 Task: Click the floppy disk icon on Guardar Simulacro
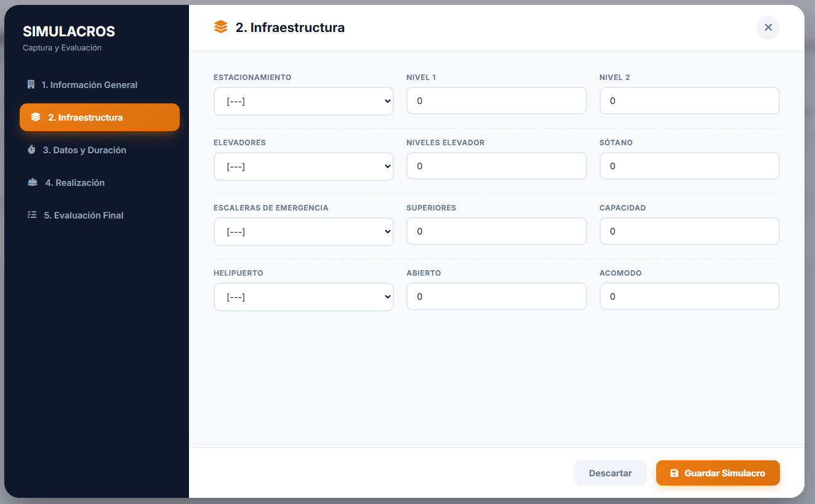point(674,473)
